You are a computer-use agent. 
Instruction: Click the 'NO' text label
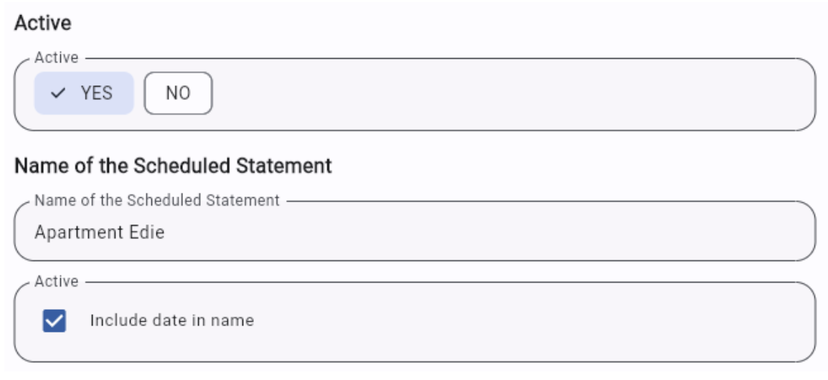tap(178, 93)
